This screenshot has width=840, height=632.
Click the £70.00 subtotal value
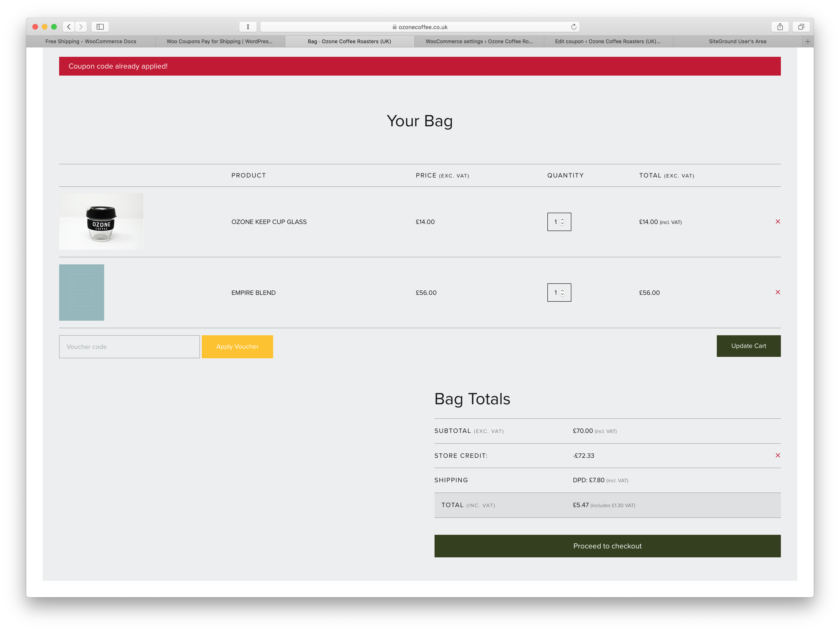coord(583,431)
